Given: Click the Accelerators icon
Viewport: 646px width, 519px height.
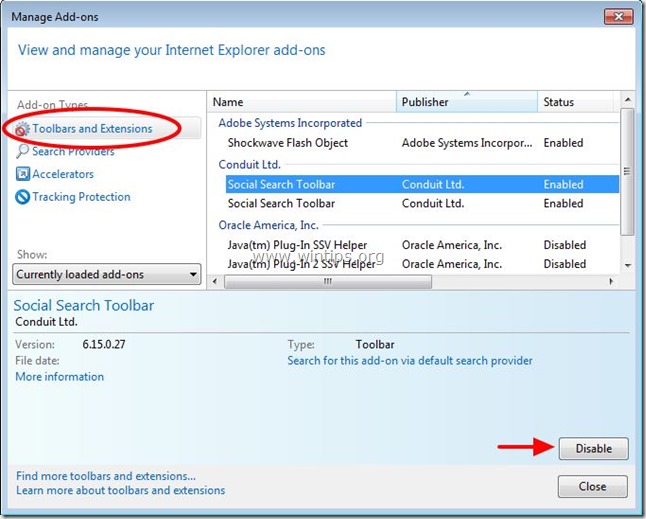Looking at the screenshot, I should pyautogui.click(x=22, y=174).
